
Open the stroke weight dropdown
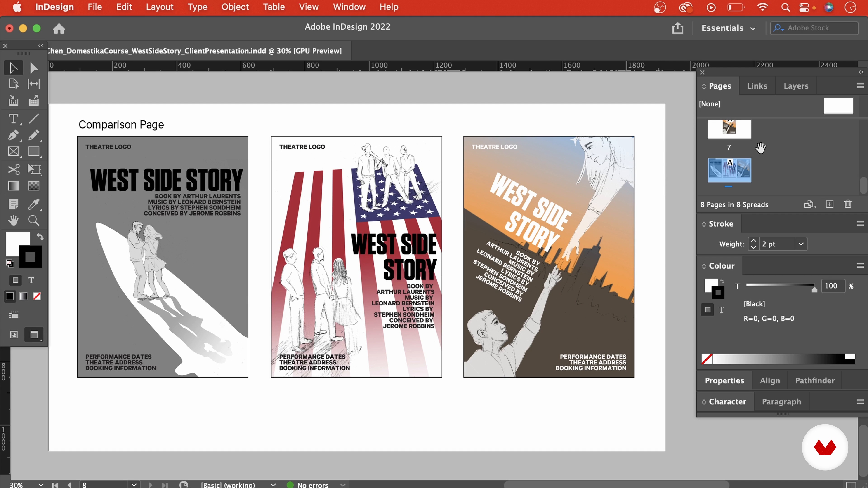[x=801, y=244]
